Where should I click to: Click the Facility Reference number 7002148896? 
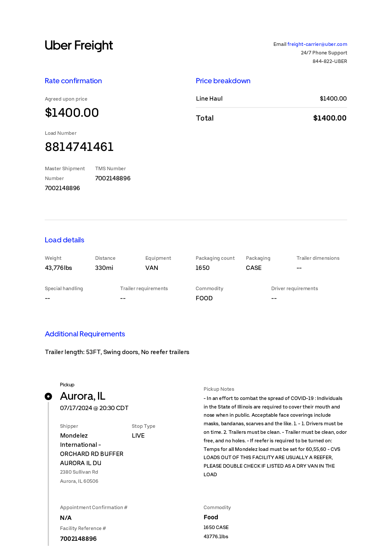(x=78, y=539)
